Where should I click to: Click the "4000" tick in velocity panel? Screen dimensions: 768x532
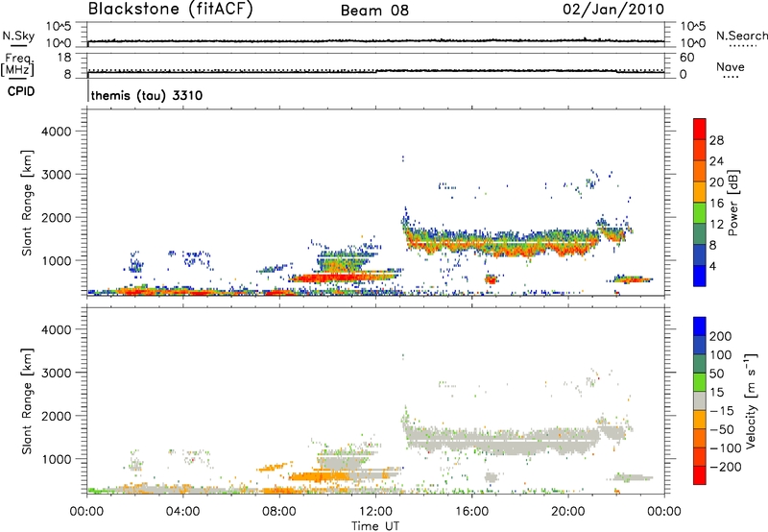pyautogui.click(x=57, y=329)
